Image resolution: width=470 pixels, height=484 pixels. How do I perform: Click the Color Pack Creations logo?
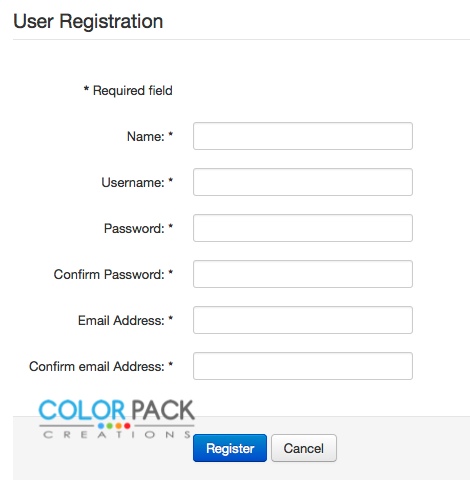pos(117,419)
